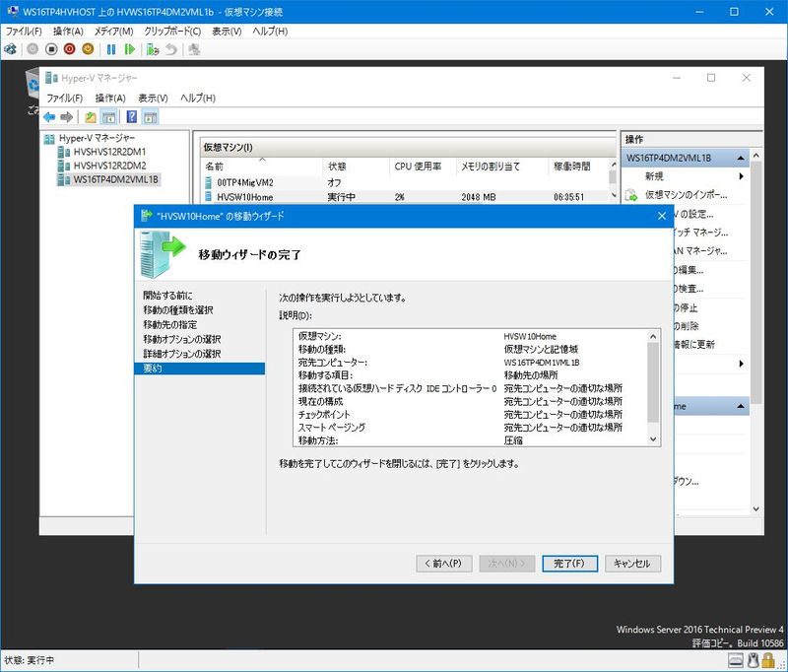Click the summary description scrollbar thumb
This screenshot has width=788, height=672.
[x=653, y=382]
